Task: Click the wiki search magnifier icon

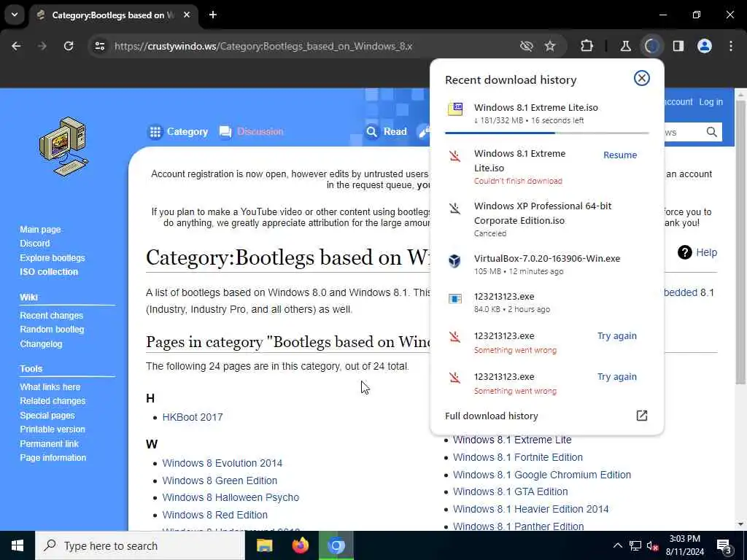Action: click(x=711, y=132)
